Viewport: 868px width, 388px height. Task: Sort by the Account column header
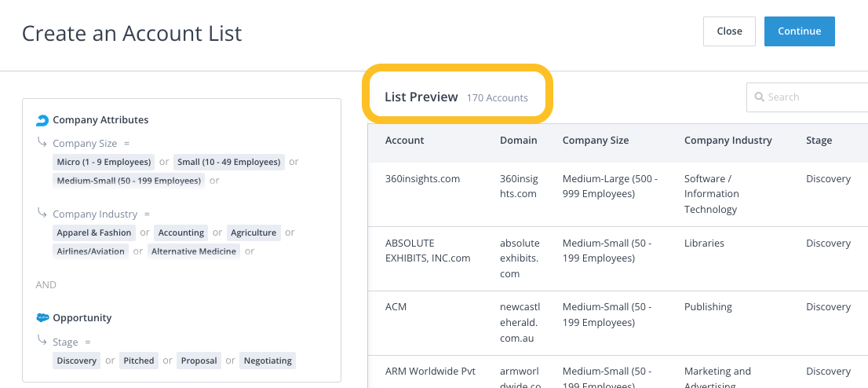pos(404,141)
